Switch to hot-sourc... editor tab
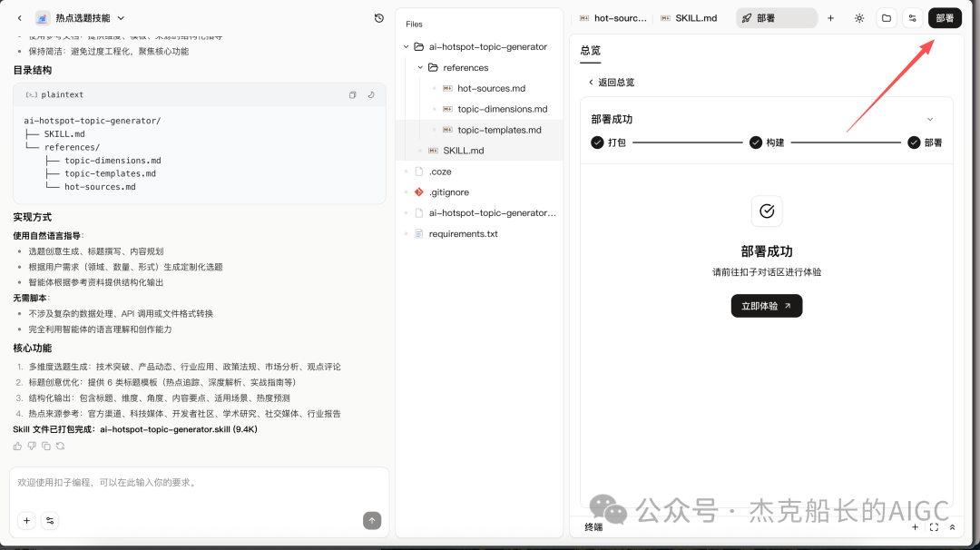This screenshot has width=980, height=550. [613, 18]
